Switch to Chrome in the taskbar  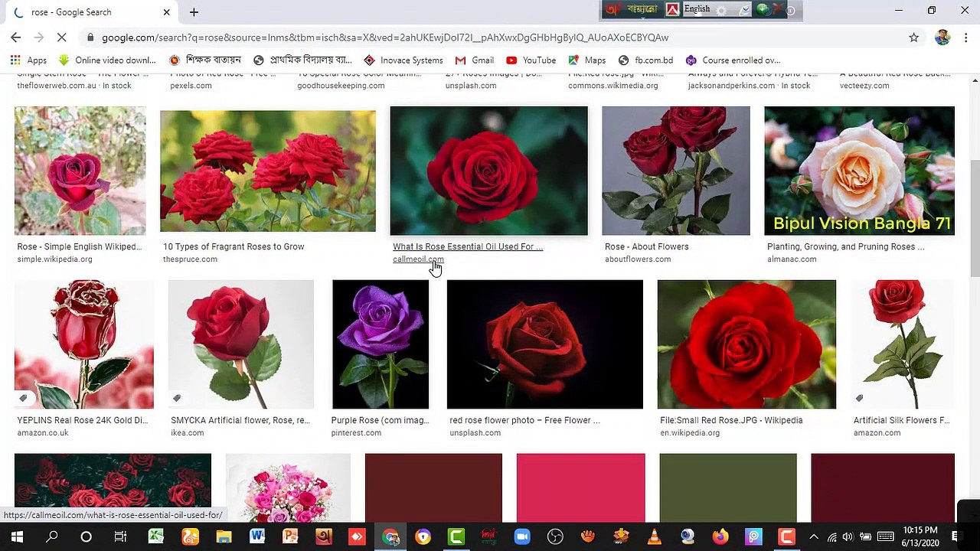[391, 536]
